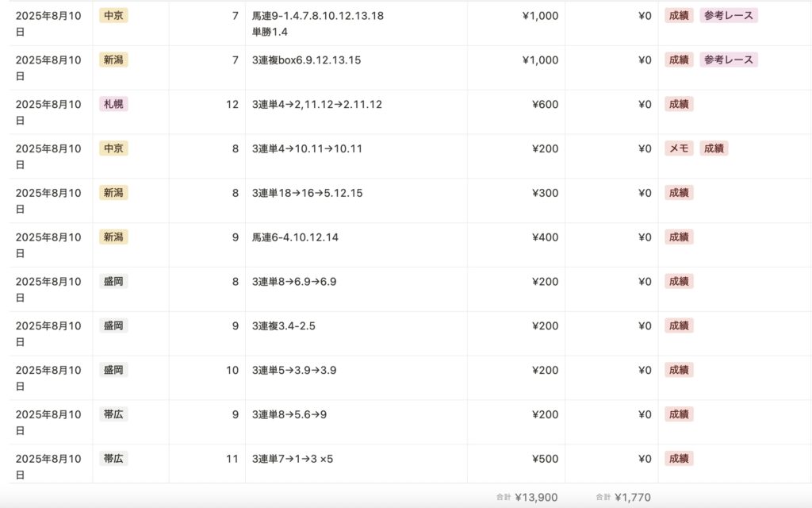Screen dimensions: 812x508
Task: Click ¥400 amount cell
Action: (x=516, y=245)
